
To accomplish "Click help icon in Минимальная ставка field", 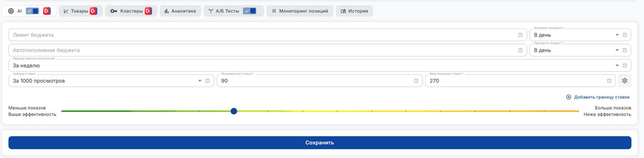I will 416,81.
